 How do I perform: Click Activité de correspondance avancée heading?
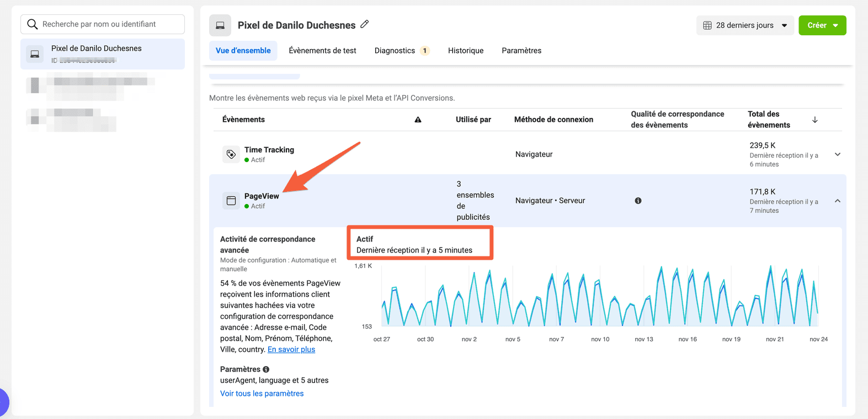[268, 245]
